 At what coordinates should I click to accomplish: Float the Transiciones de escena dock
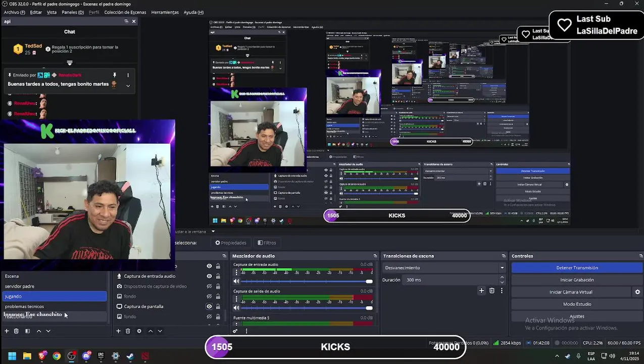pos(504,256)
